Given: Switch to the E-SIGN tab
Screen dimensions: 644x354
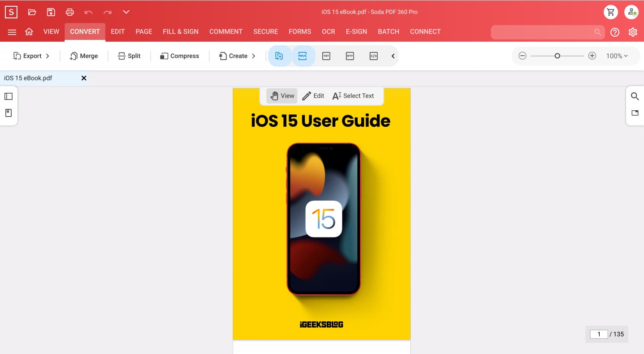Looking at the screenshot, I should 356,32.
